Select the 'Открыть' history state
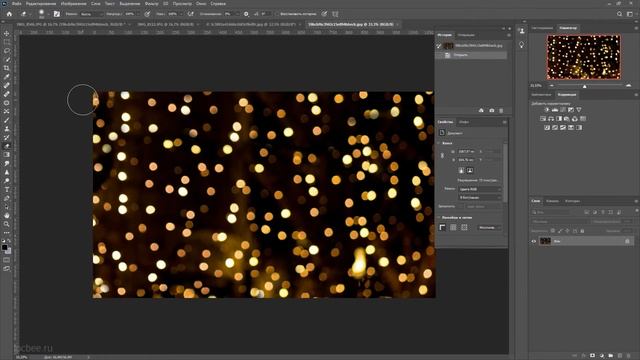 click(472, 55)
